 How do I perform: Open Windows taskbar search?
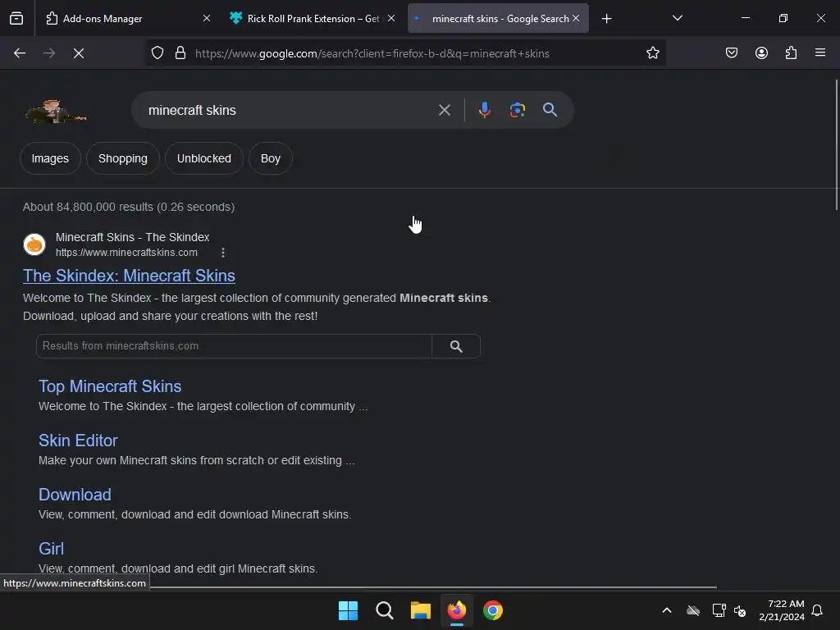click(x=385, y=610)
